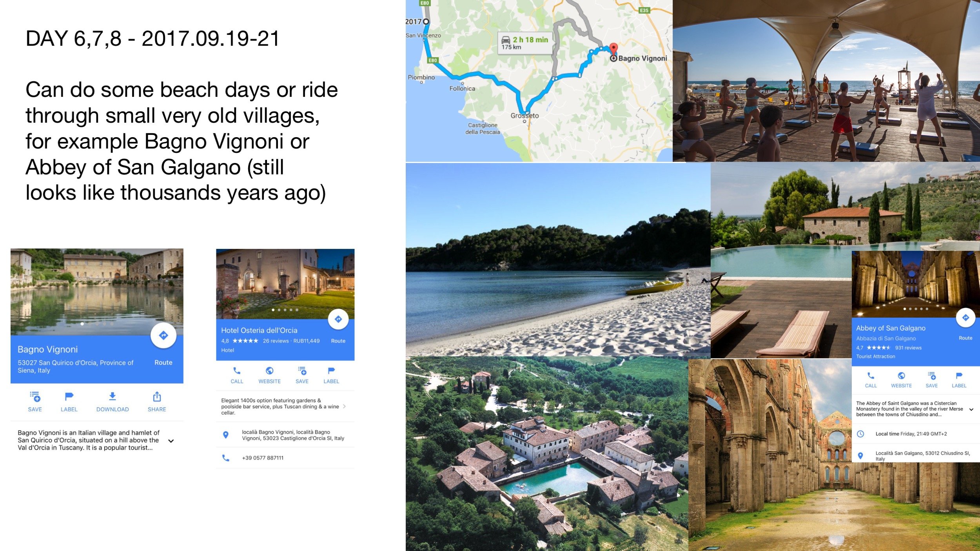Click the hotel phone number +39 0577 887111
The height and width of the screenshot is (551, 980).
pos(263,458)
